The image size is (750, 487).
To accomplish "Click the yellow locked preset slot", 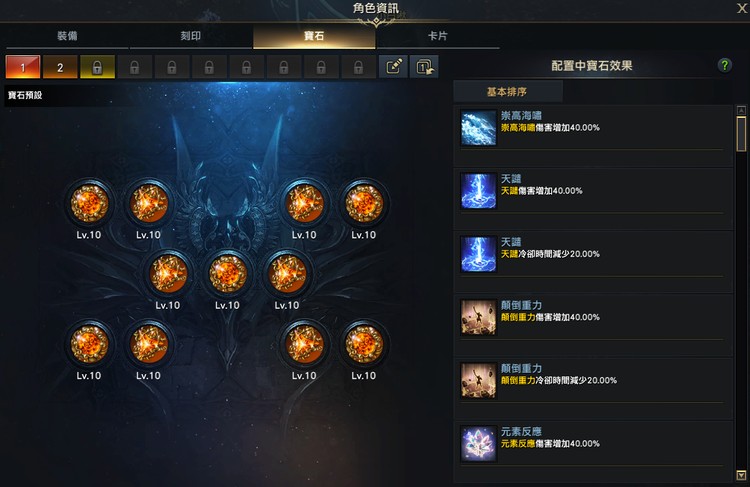I will 98,67.
